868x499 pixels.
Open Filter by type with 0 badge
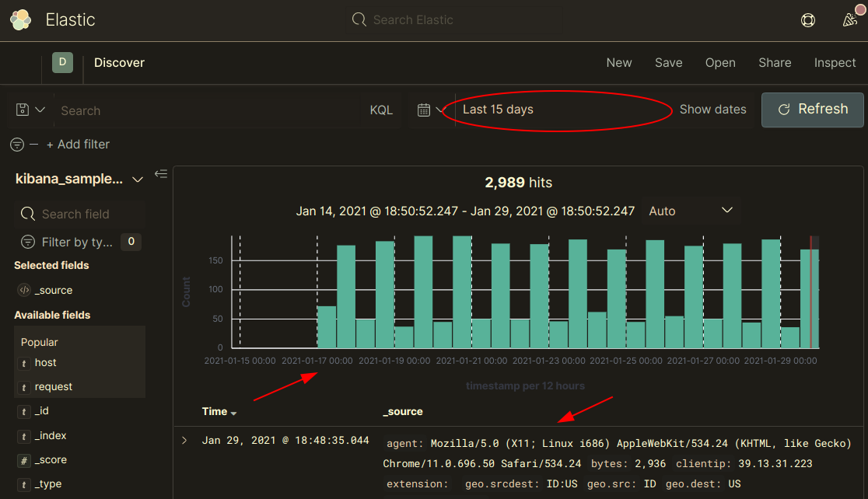(81, 242)
